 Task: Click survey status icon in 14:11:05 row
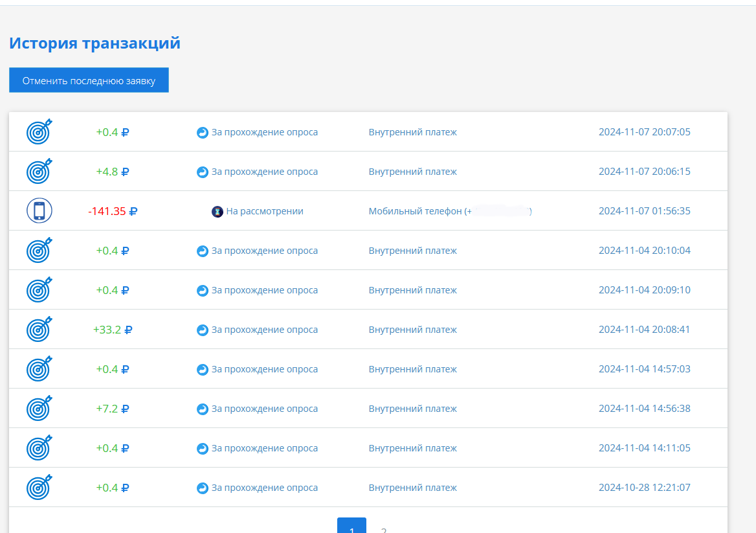coord(203,449)
